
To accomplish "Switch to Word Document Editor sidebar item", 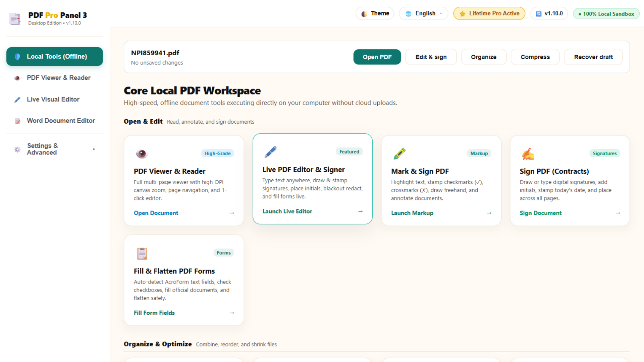I will (55, 121).
